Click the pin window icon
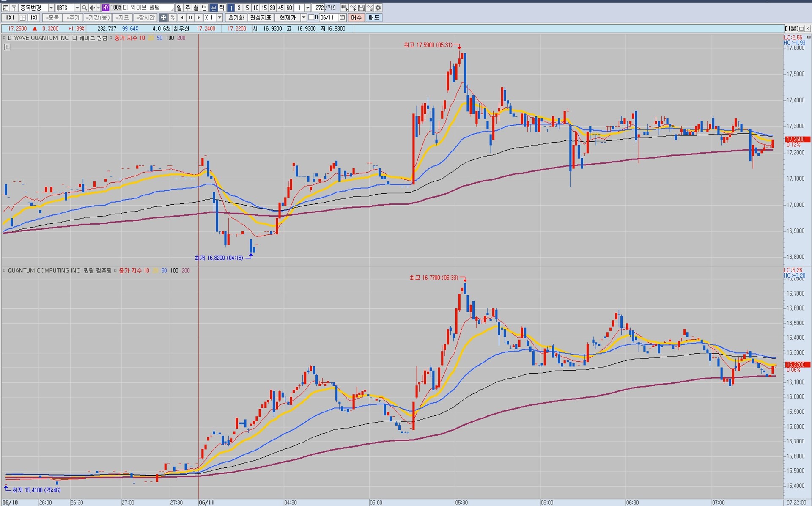Viewport: 812px width, 506px height. pyautogui.click(x=14, y=8)
